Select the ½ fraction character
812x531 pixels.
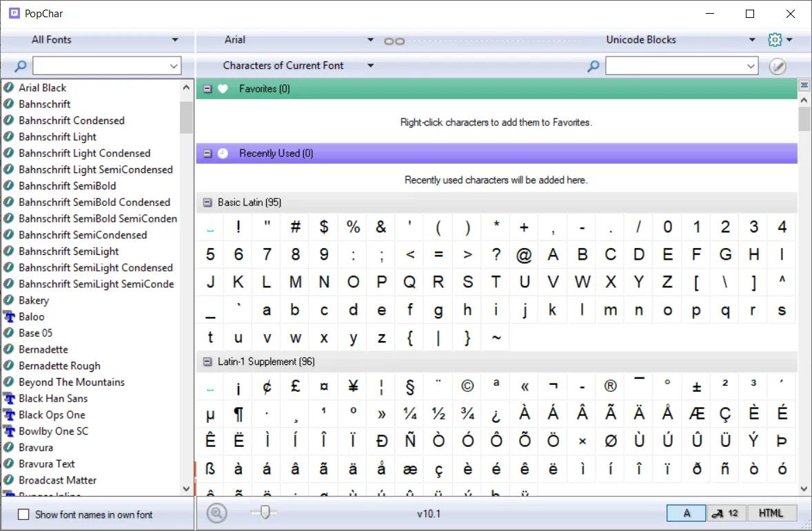(x=438, y=413)
